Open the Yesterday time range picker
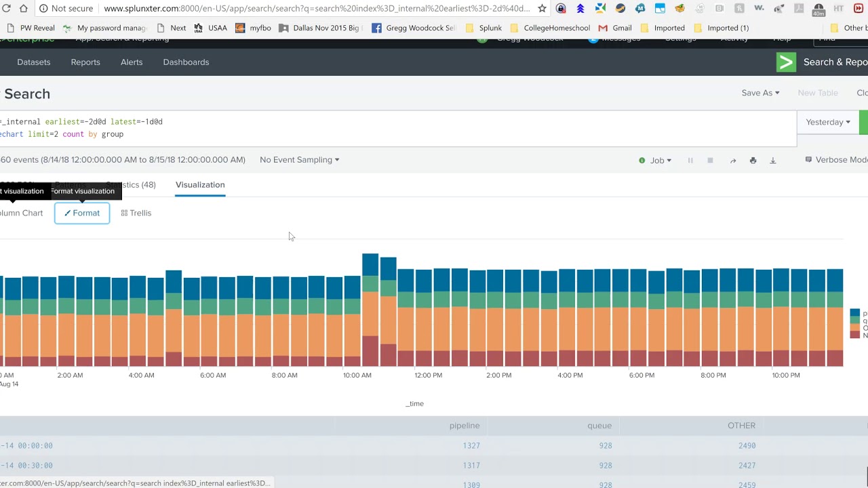The width and height of the screenshot is (868, 488). (828, 122)
